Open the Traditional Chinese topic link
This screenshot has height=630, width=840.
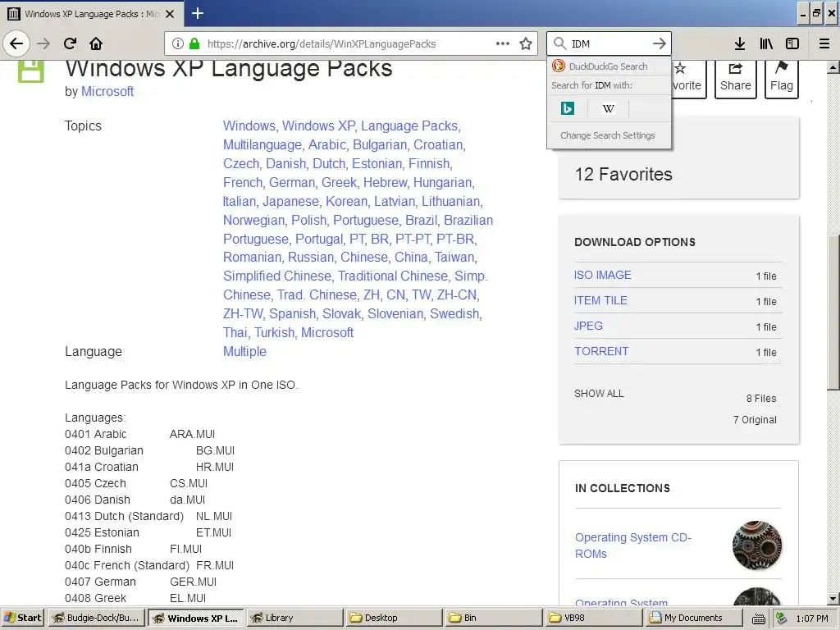pos(393,276)
